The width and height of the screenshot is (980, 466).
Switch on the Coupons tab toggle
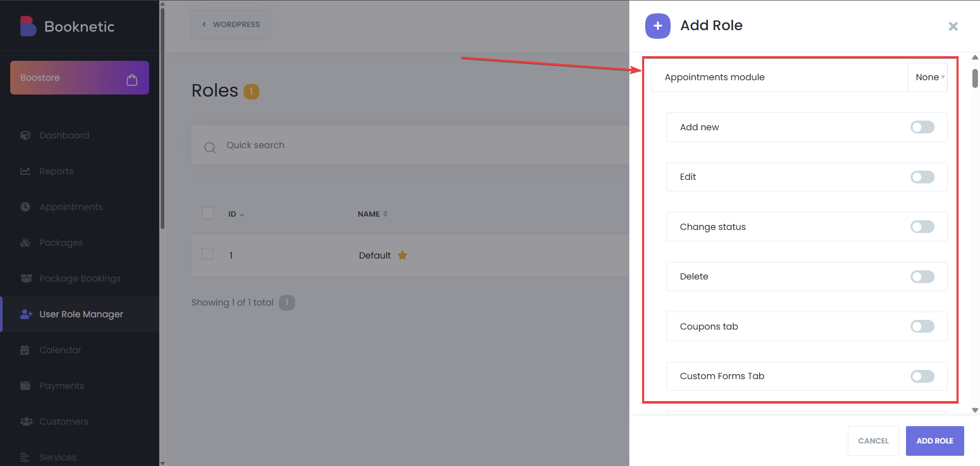pyautogui.click(x=922, y=327)
